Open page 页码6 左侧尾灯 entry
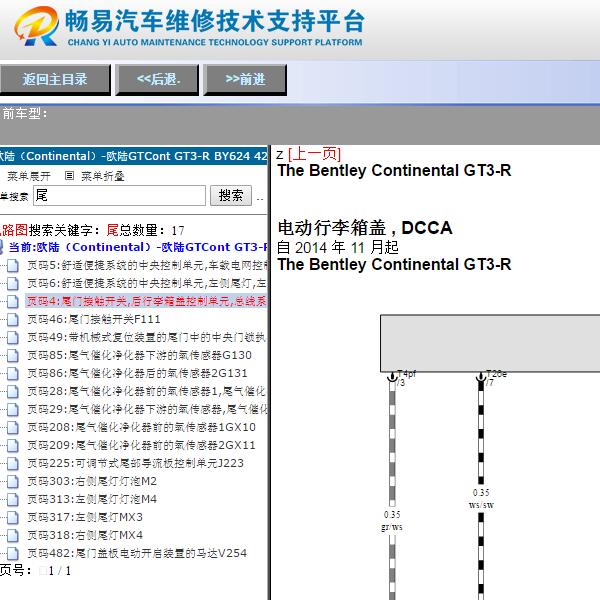Image resolution: width=600 pixels, height=600 pixels. point(147,283)
